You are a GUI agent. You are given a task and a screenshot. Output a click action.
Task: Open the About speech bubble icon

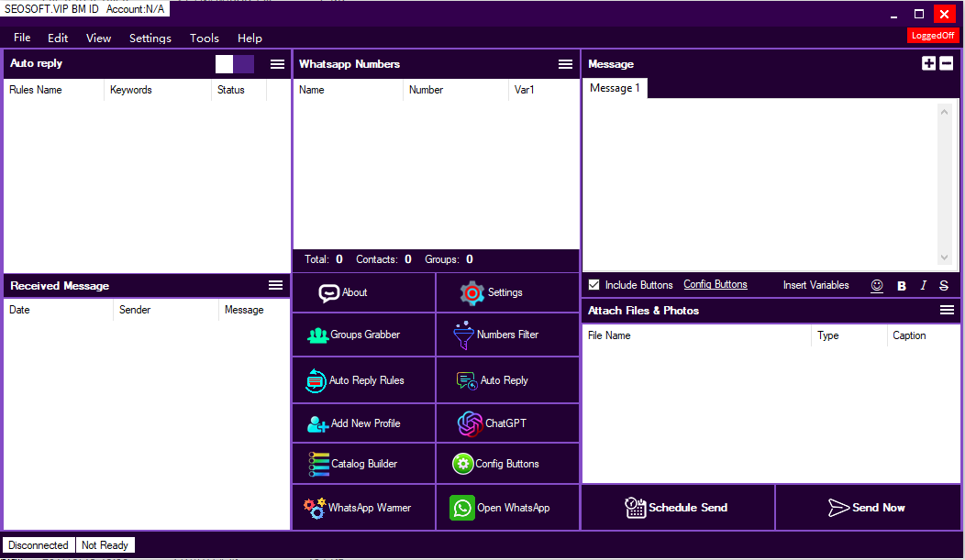click(328, 292)
